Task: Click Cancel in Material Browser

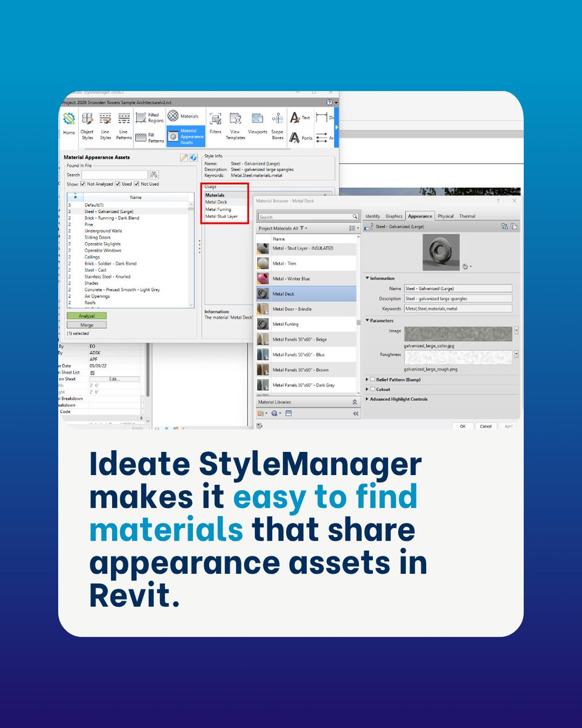Action: (486, 426)
